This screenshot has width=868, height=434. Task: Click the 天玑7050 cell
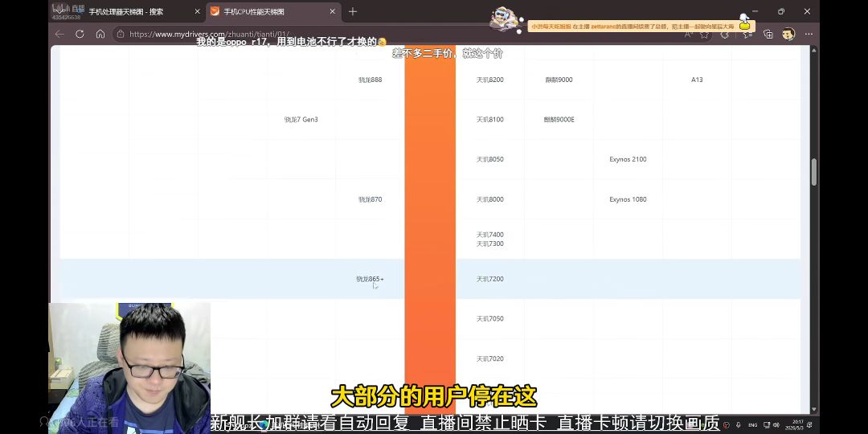[x=490, y=319]
